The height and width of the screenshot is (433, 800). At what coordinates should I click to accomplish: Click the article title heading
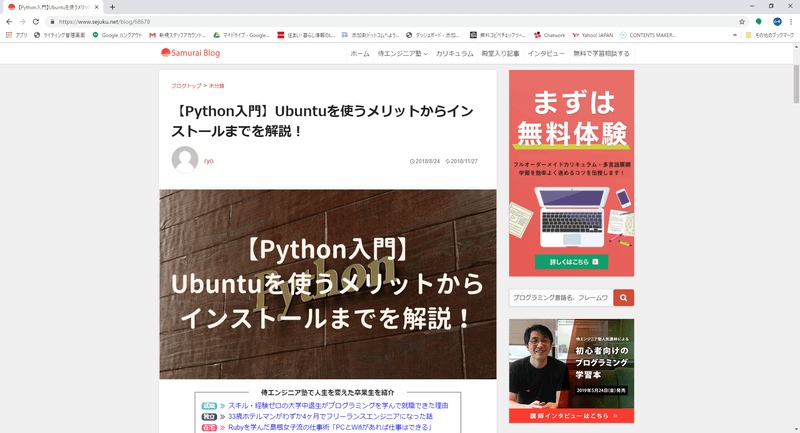coord(322,121)
